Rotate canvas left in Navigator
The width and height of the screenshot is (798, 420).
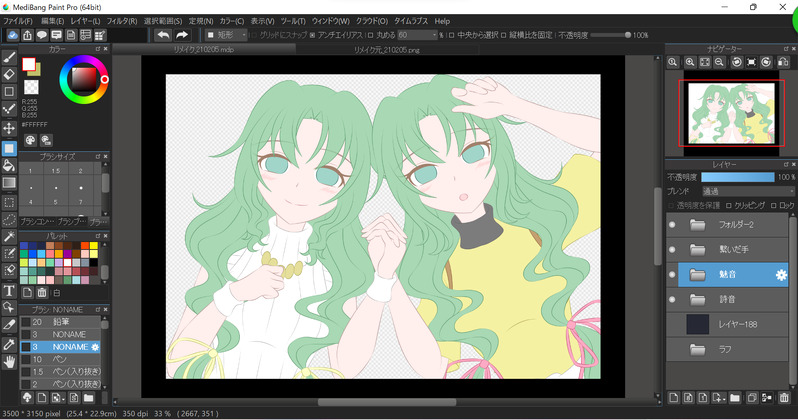click(736, 62)
